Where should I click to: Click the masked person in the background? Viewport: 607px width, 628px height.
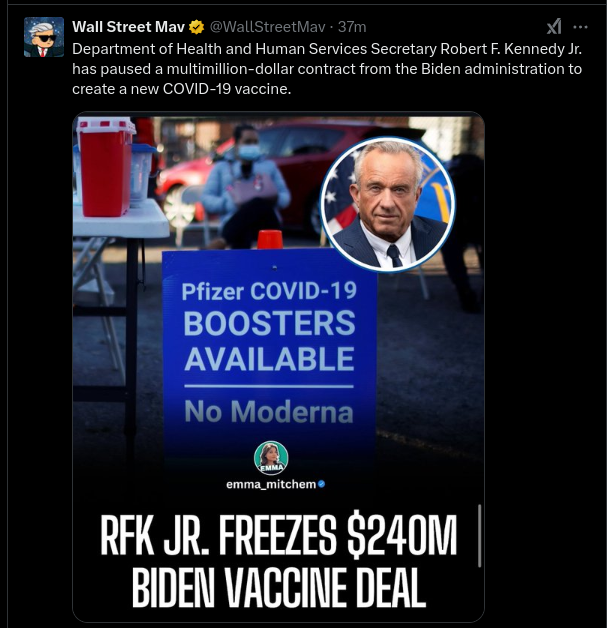pos(245,186)
